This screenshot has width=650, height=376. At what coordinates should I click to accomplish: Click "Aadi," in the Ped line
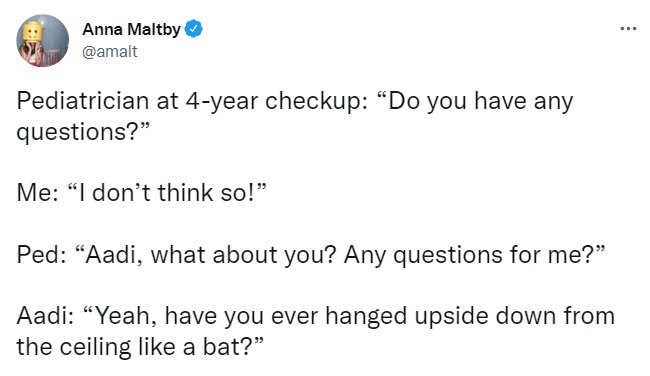tap(110, 255)
